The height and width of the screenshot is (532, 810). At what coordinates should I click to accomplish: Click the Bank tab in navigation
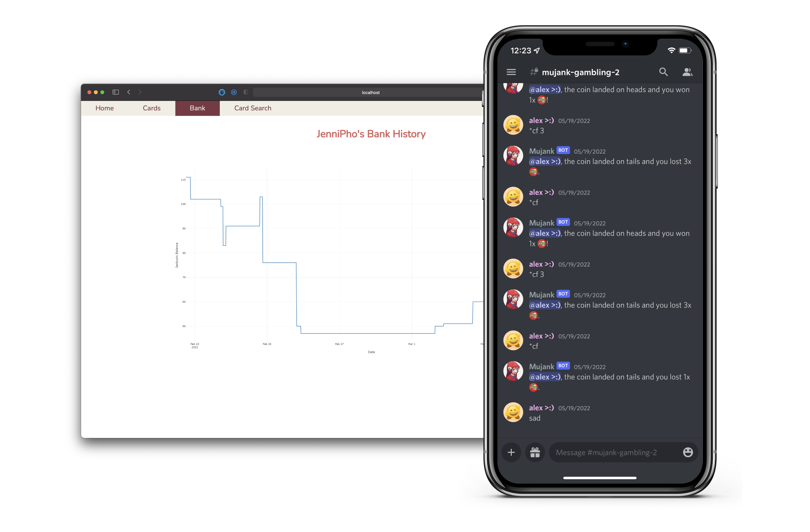tap(198, 108)
